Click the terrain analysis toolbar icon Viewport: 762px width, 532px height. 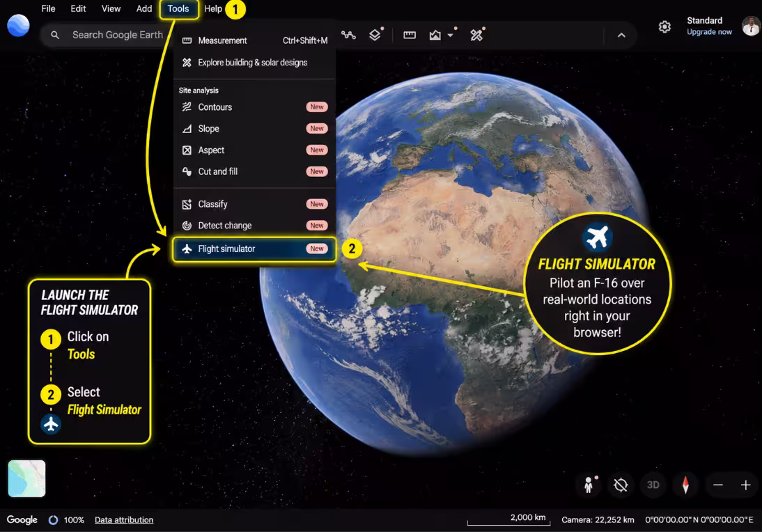click(x=435, y=35)
